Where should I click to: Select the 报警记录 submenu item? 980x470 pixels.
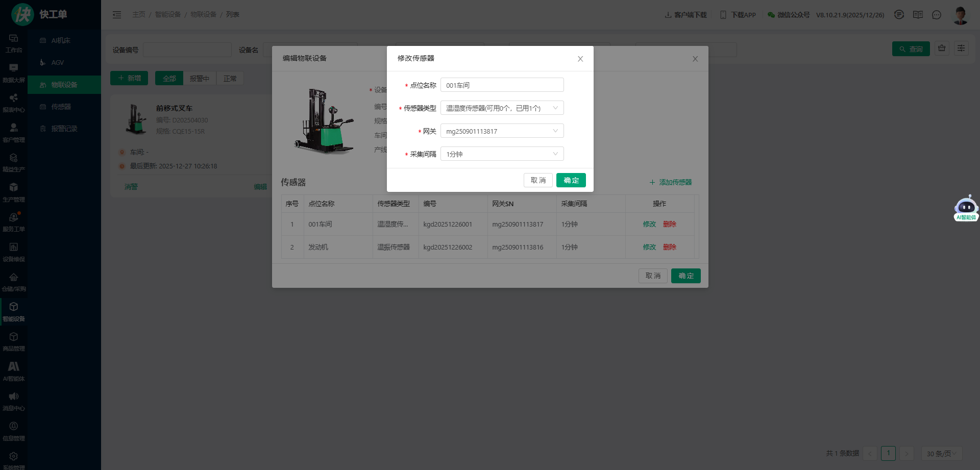pyautogui.click(x=64, y=129)
